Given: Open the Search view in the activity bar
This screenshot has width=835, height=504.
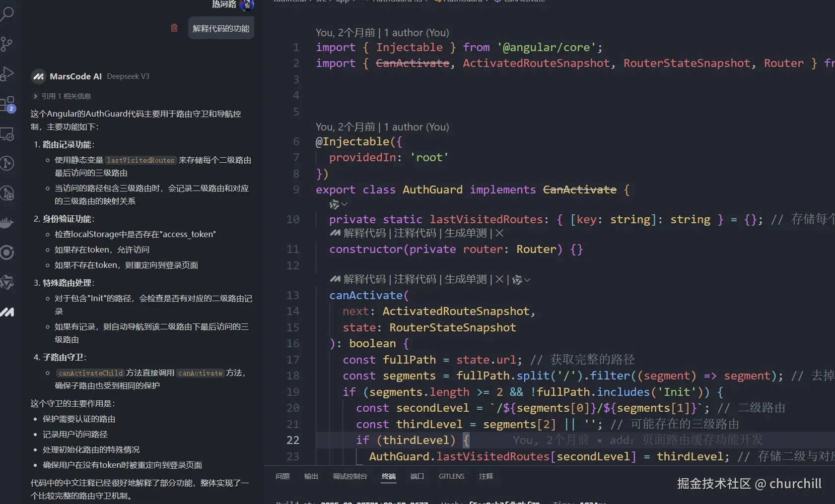Looking at the screenshot, I should (7, 13).
